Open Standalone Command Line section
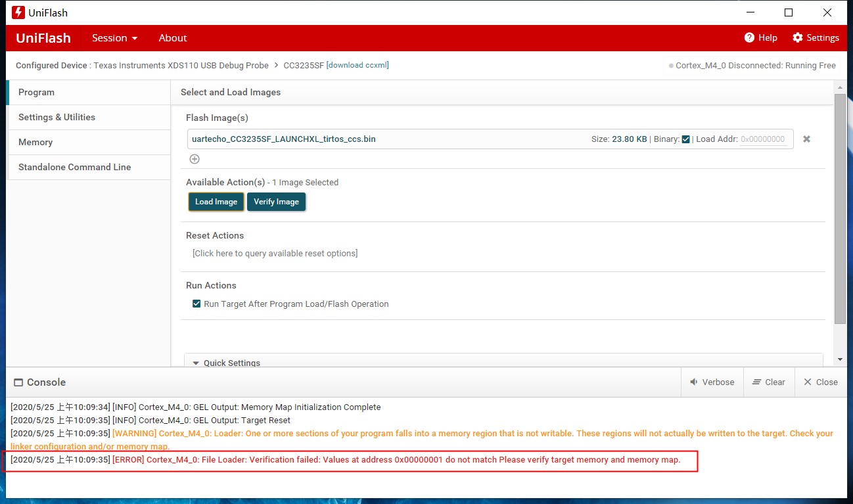The width and height of the screenshot is (853, 504). (88, 167)
